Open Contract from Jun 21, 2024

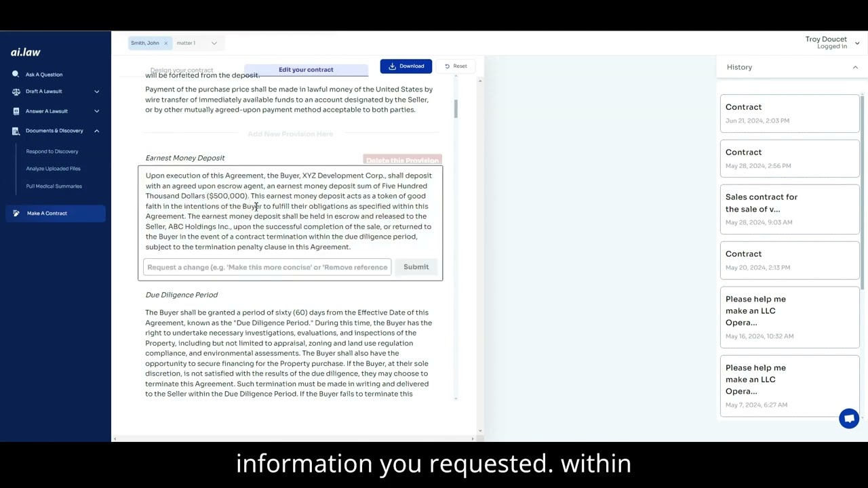789,113
